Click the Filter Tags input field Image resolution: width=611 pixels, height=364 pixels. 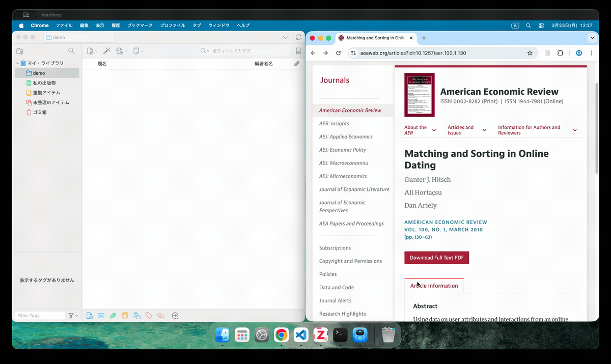[x=40, y=316]
